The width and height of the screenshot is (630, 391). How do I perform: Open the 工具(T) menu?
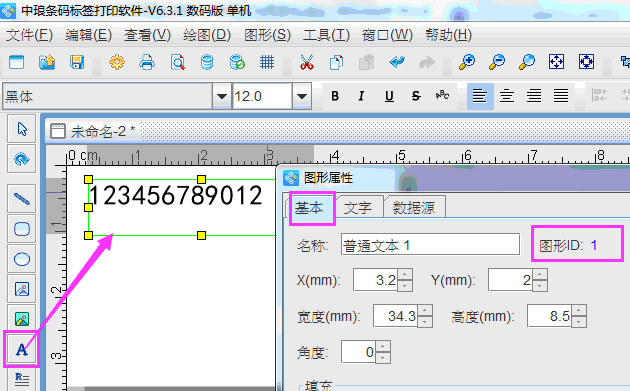tap(326, 35)
